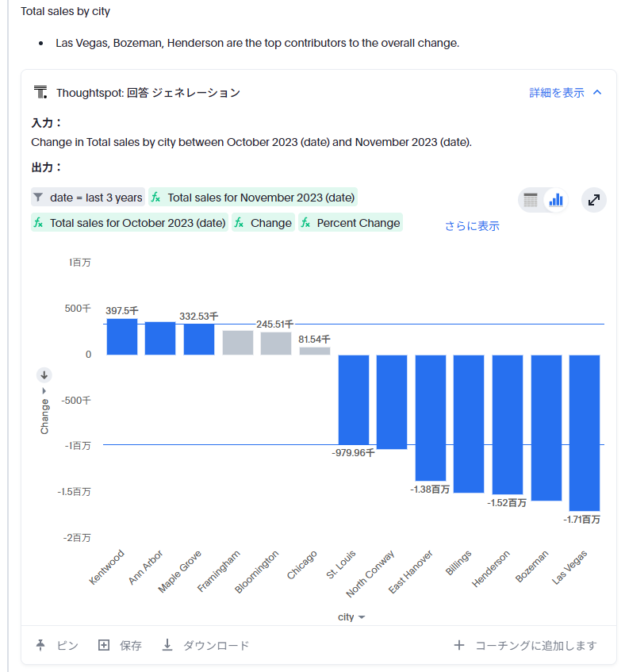
Task: Click the さらに表示 link
Action: click(472, 226)
